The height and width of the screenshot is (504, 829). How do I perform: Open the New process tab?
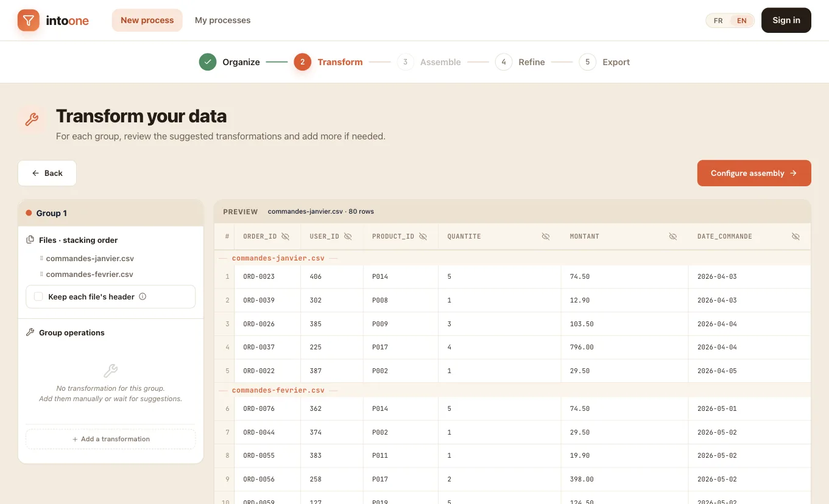[147, 20]
